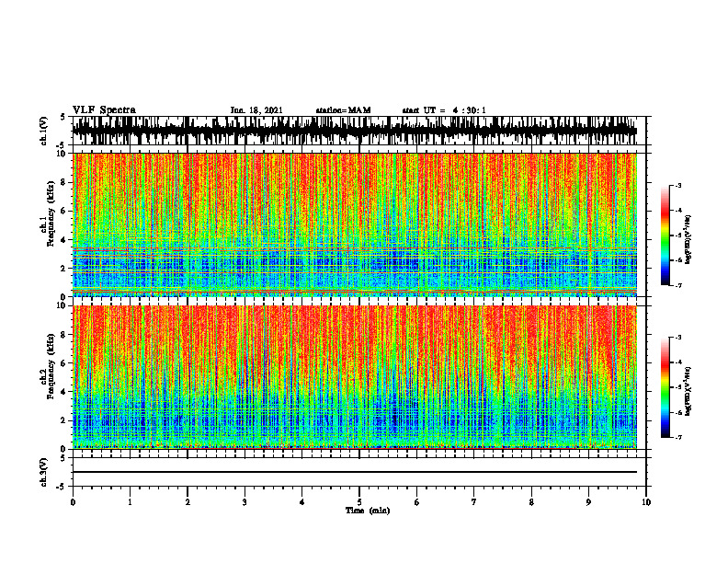Image resolution: width=728 pixels, height=563 pixels.
Task: Click time axis tick label "7"
Action: [474, 502]
